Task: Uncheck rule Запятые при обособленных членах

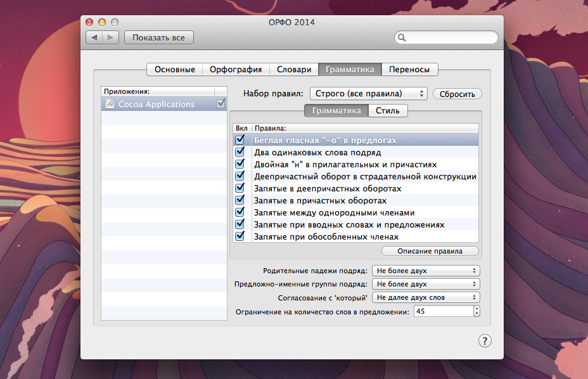Action: (240, 236)
